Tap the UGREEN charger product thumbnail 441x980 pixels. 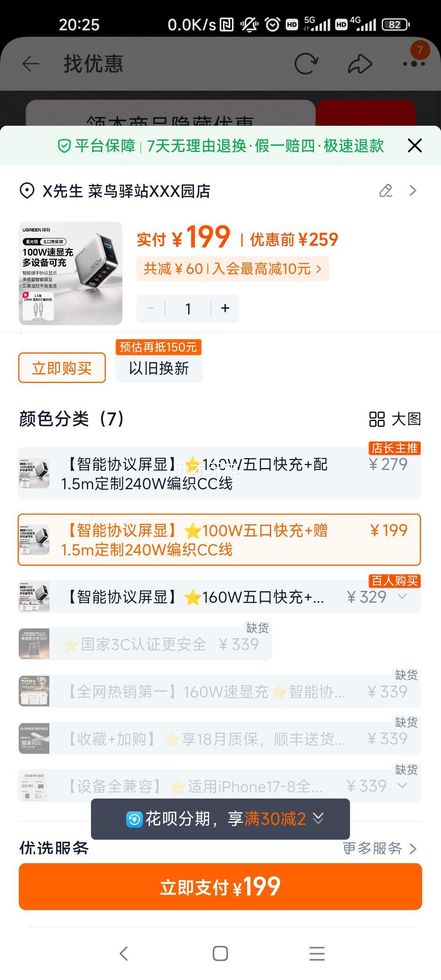pyautogui.click(x=71, y=273)
